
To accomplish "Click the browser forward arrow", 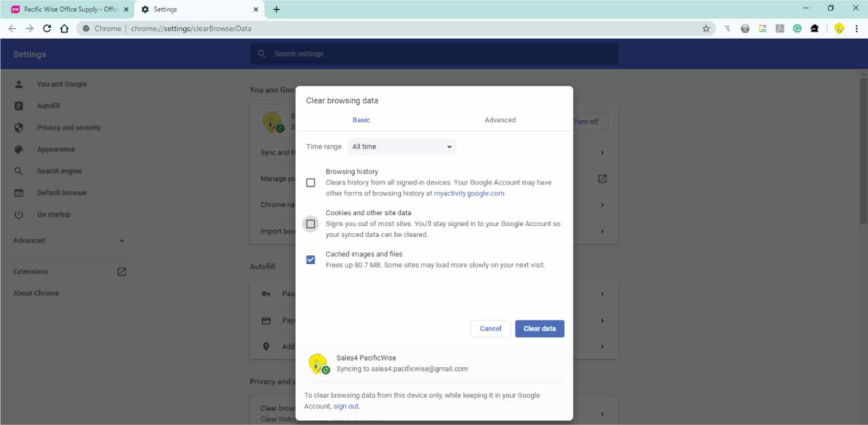I will pos(29,29).
